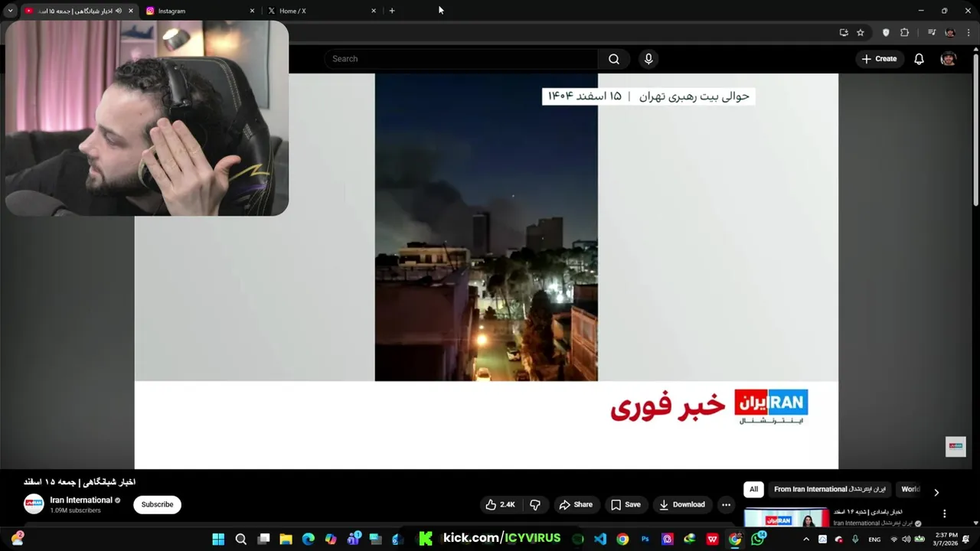Open Windows taskbar search
The height and width of the screenshot is (551, 980).
pyautogui.click(x=240, y=539)
